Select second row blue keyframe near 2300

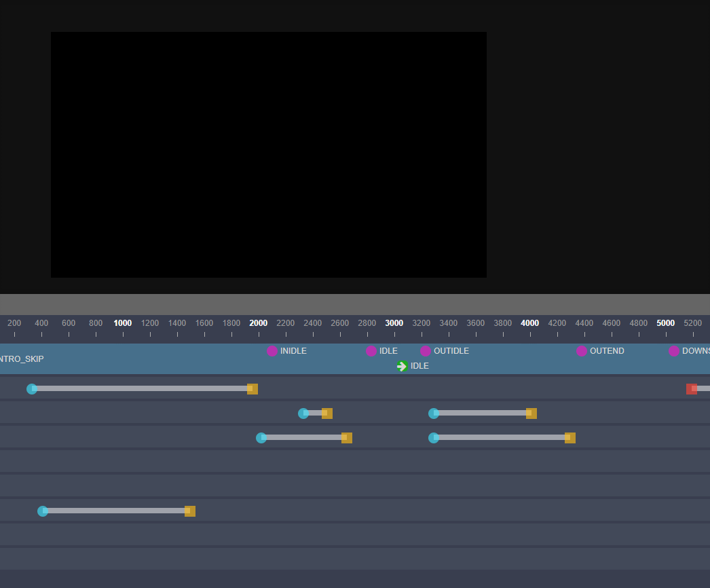click(303, 413)
